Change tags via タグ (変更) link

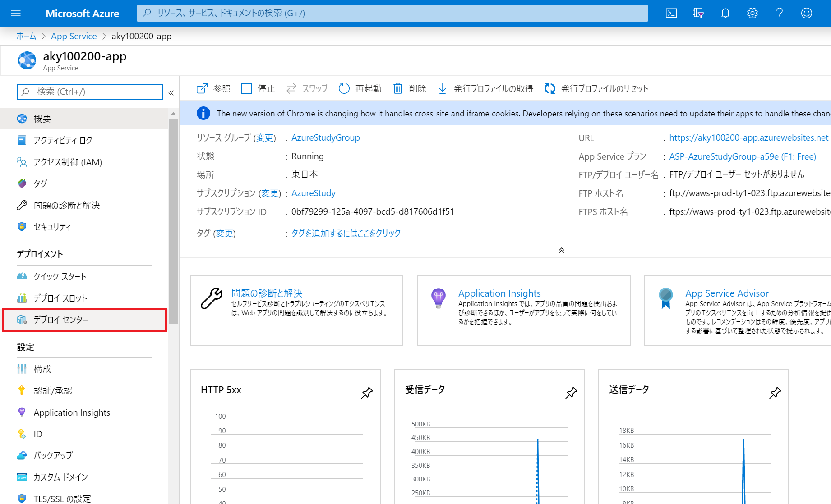[x=224, y=233]
